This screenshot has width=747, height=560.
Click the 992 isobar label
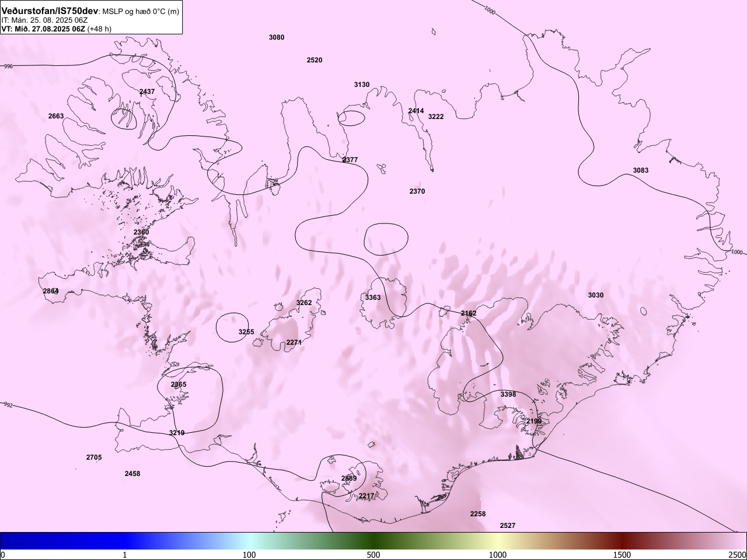coord(8,405)
